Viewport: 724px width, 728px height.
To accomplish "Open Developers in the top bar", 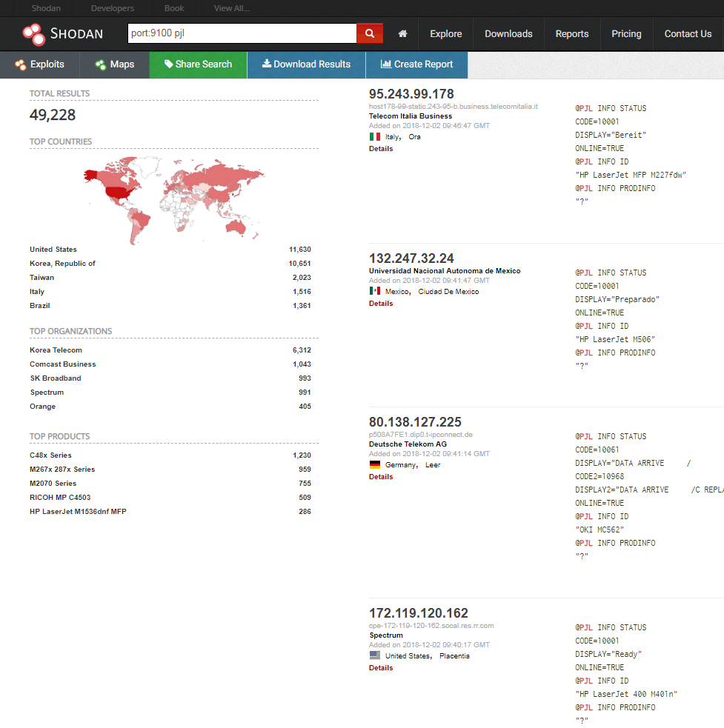I will click(x=113, y=8).
